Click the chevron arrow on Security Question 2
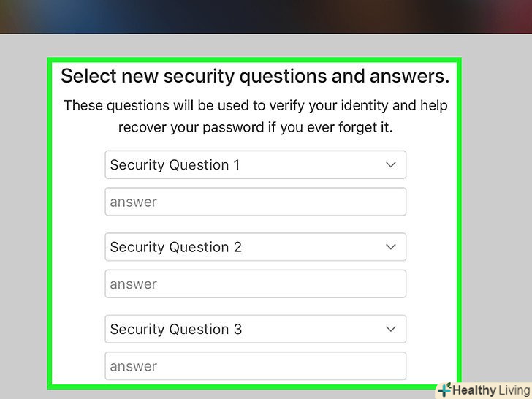 click(391, 247)
